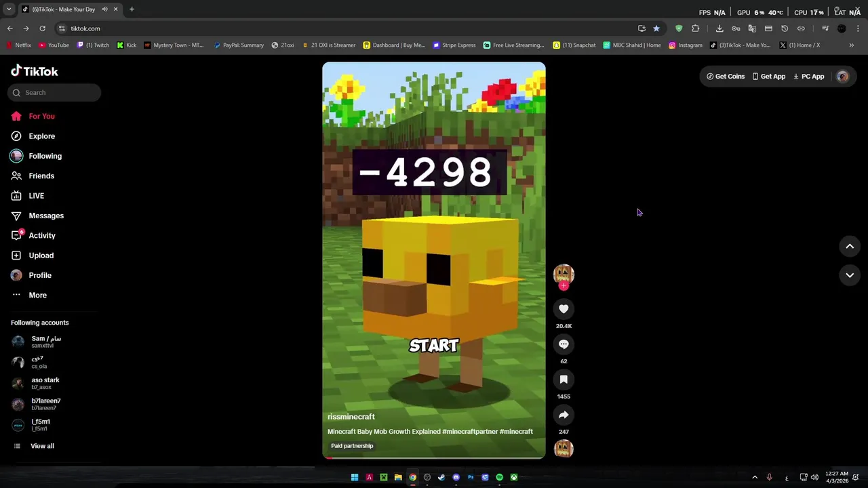Follow rissminecraft using the plus badge

(564, 286)
